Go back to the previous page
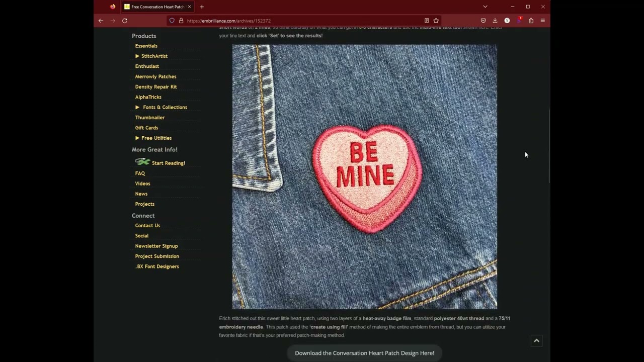The height and width of the screenshot is (362, 644). (x=101, y=21)
